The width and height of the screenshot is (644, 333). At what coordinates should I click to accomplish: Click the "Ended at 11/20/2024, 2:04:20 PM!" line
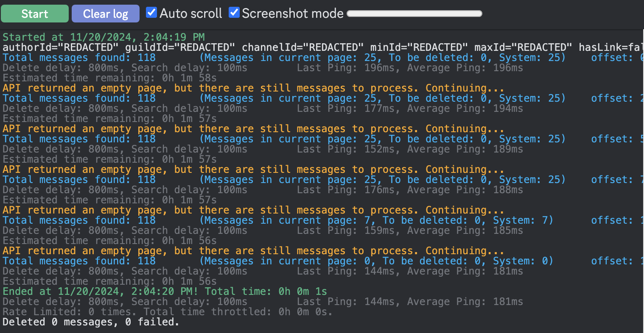(x=165, y=291)
